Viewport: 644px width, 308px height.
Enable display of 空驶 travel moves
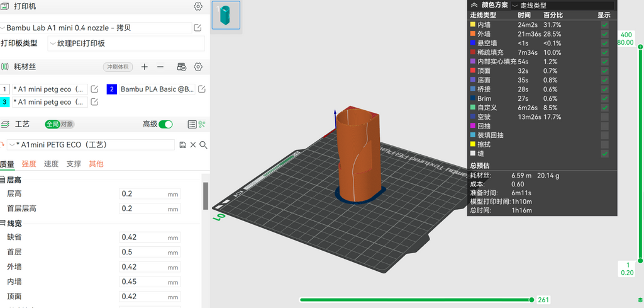coord(604,117)
